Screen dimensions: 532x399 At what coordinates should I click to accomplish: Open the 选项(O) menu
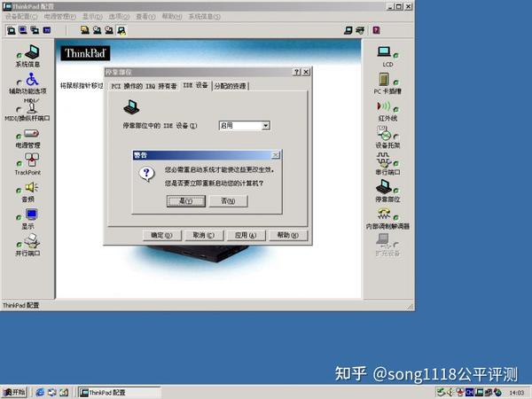[119, 16]
